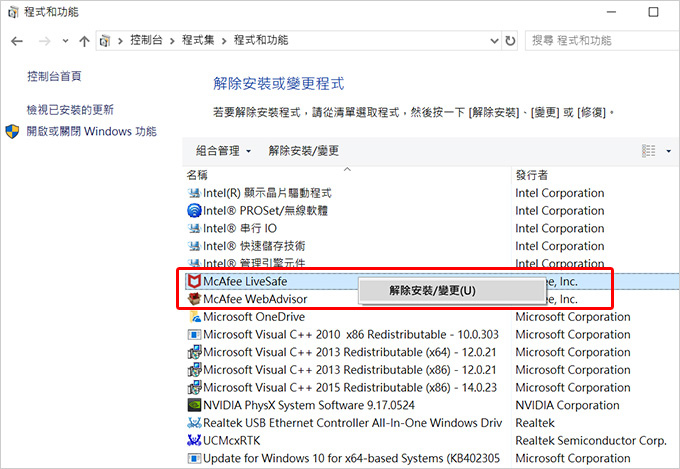Screen dimensions: 680x469
Task: Select McAfee WebAdvisor entry name
Action: click(x=255, y=299)
